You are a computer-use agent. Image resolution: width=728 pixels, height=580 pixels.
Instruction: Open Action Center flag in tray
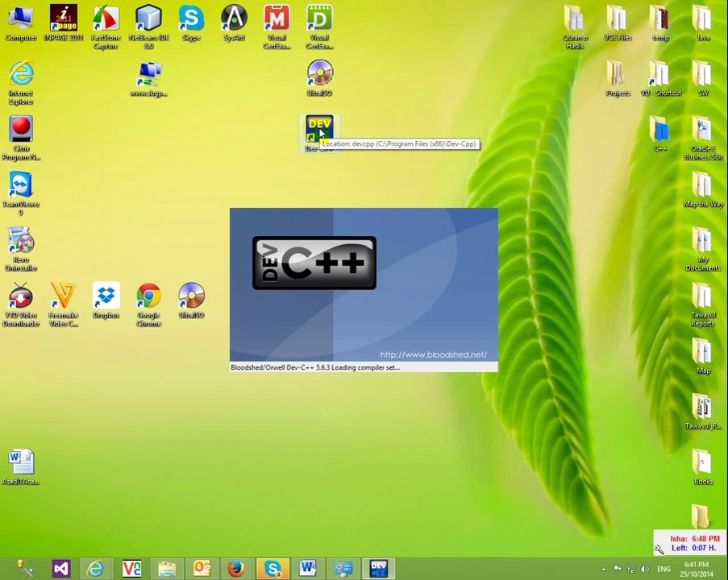click(x=617, y=570)
